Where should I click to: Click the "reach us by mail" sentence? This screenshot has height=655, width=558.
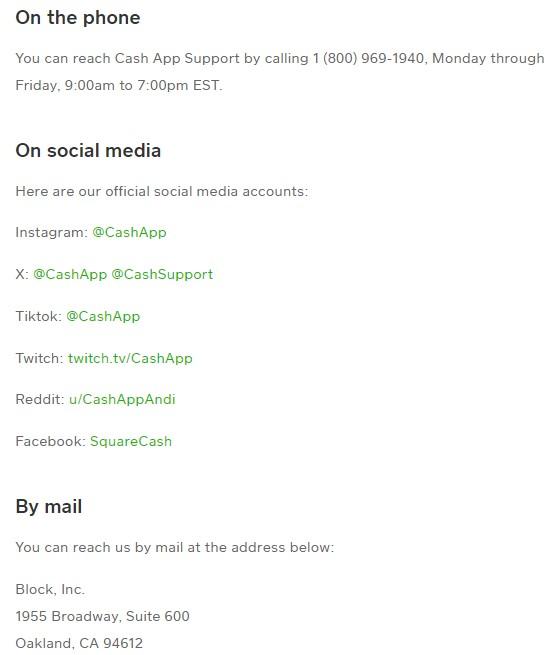175,547
